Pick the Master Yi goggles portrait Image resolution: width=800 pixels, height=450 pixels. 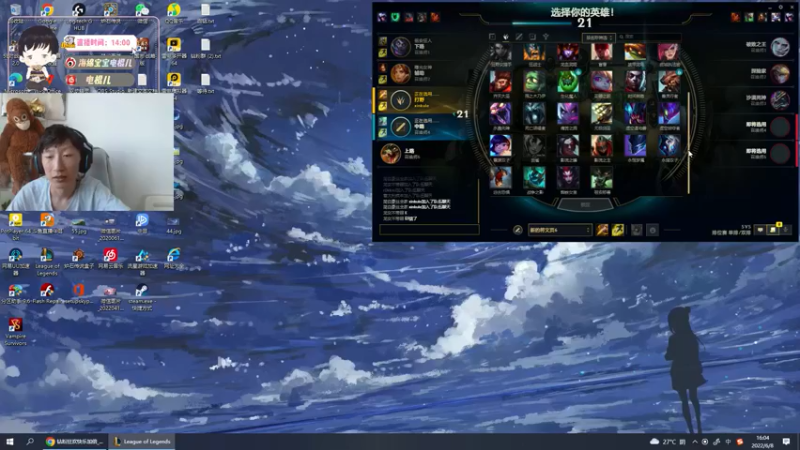pos(602,114)
